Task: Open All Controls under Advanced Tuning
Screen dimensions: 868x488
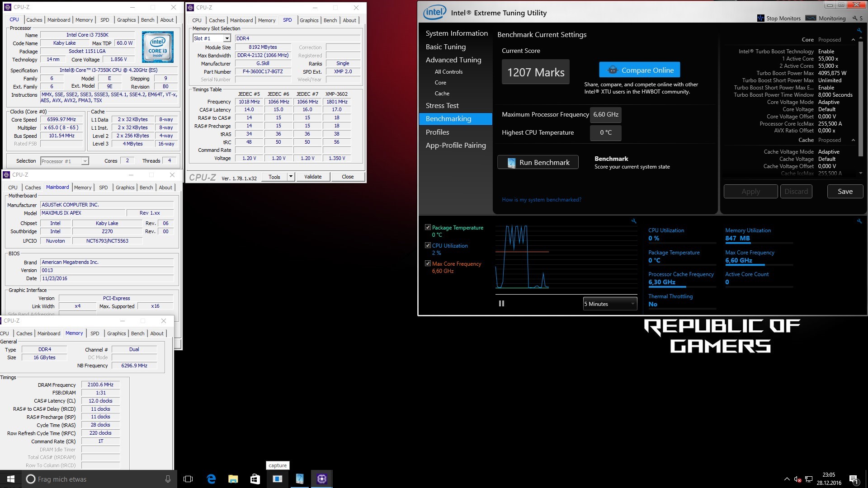Action: pyautogui.click(x=448, y=72)
